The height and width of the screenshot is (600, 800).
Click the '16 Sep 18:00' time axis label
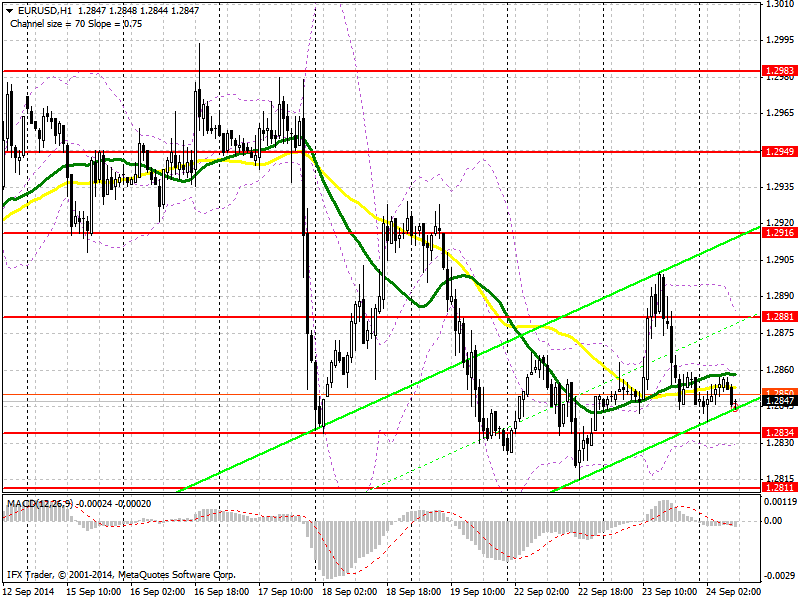(222, 592)
